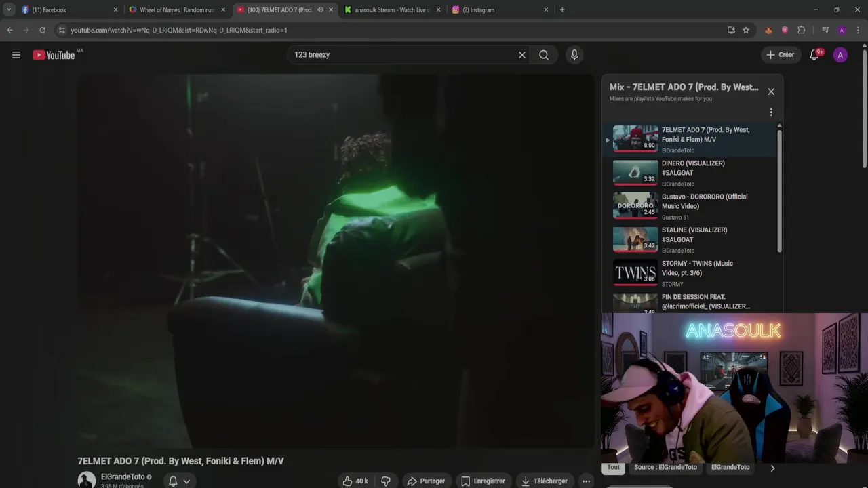Dislike the video with thumbs down

[386, 481]
